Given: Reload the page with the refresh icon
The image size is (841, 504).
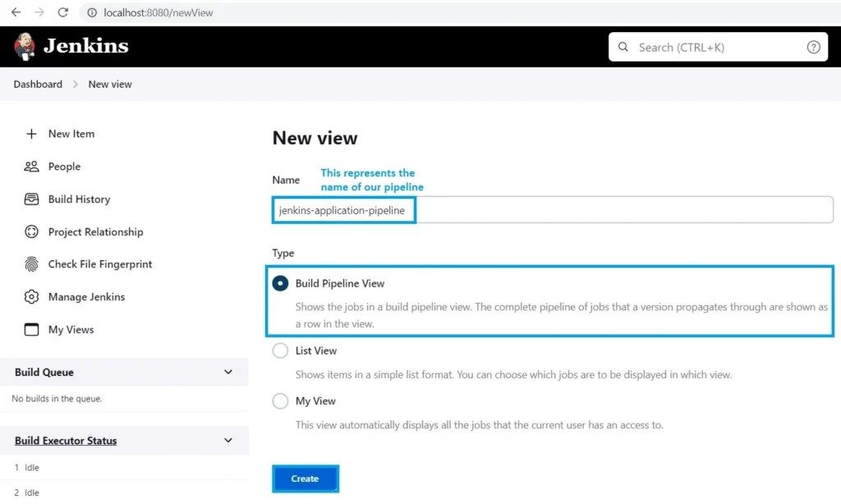Looking at the screenshot, I should pos(62,12).
